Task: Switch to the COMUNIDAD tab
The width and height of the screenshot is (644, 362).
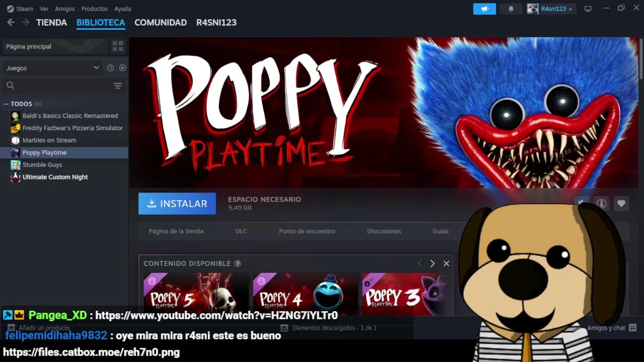Action: pyautogui.click(x=160, y=23)
